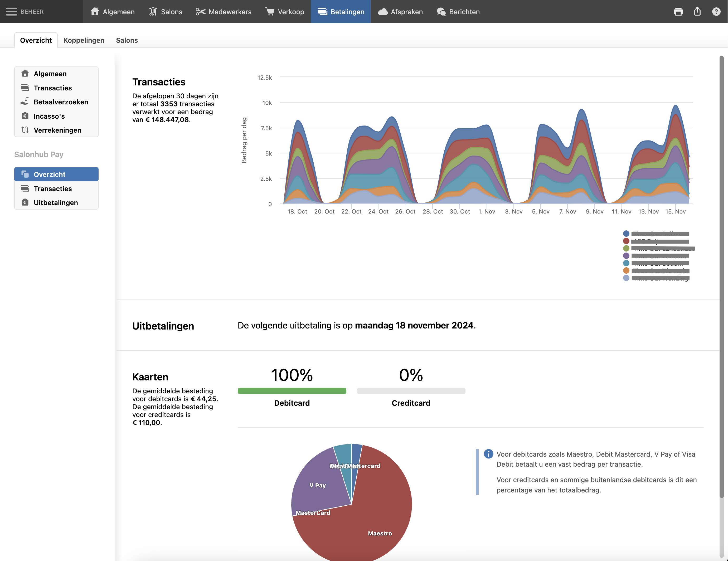
Task: Click the green Debitcard progress bar
Action: 292,391
